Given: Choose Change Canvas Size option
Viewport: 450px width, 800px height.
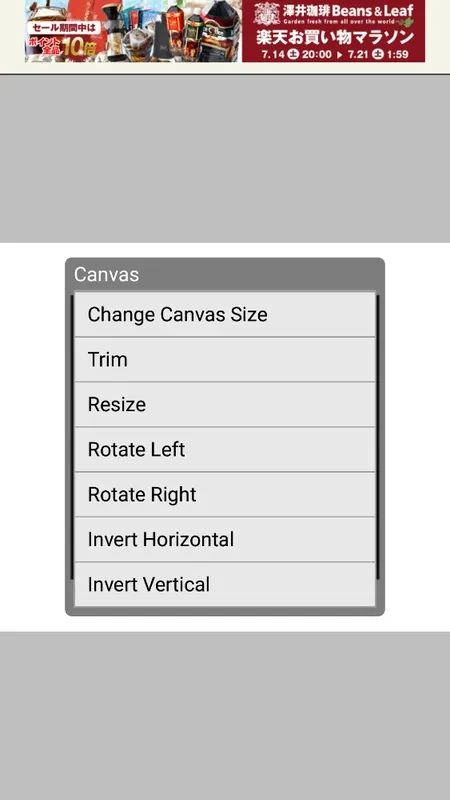Looking at the screenshot, I should pos(224,314).
